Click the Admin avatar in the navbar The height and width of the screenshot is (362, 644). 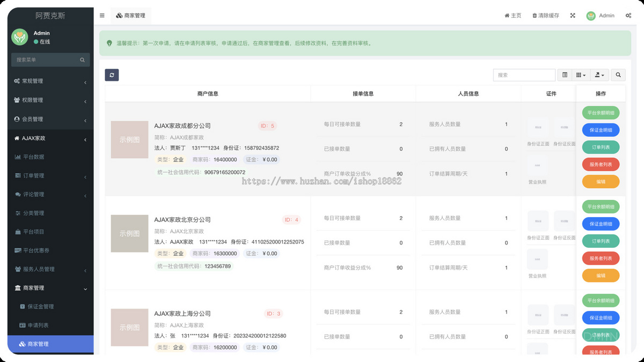click(591, 15)
